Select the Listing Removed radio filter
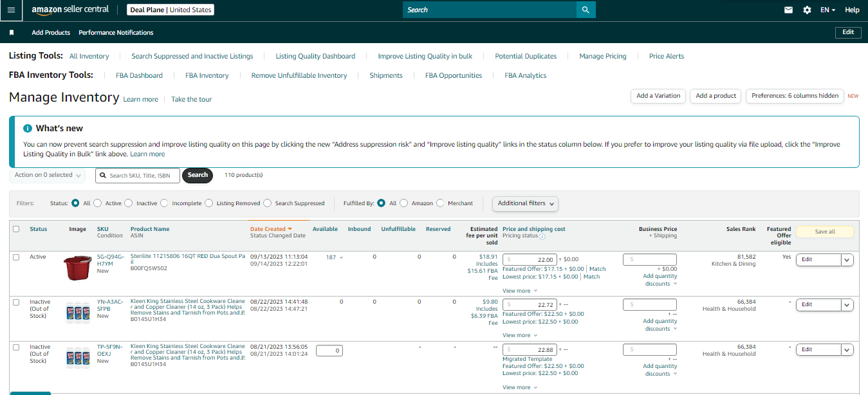 (x=208, y=203)
